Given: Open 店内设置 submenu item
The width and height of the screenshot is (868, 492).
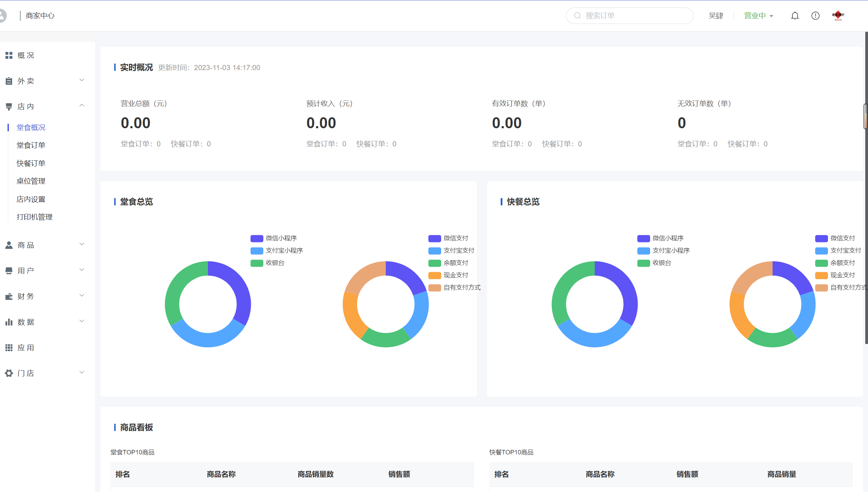Looking at the screenshot, I should [31, 199].
